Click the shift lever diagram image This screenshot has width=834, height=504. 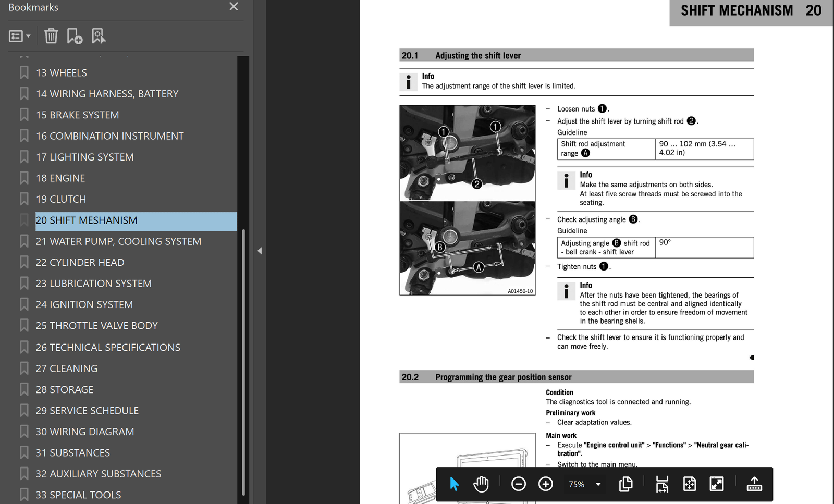pos(468,200)
